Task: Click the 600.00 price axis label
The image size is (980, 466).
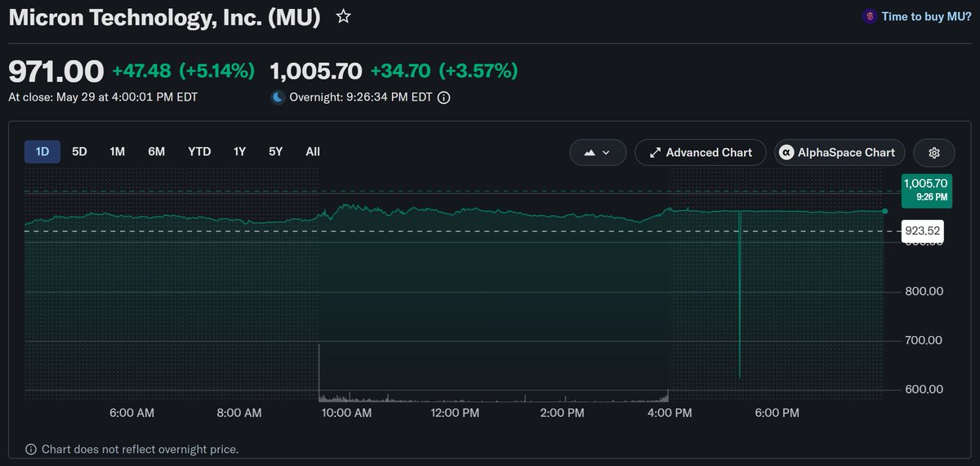Action: click(924, 389)
